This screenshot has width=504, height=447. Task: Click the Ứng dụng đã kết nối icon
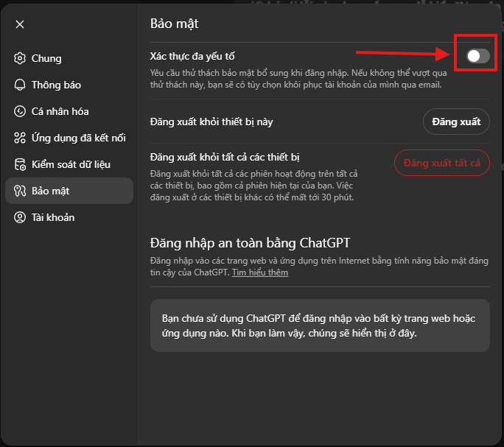point(20,138)
